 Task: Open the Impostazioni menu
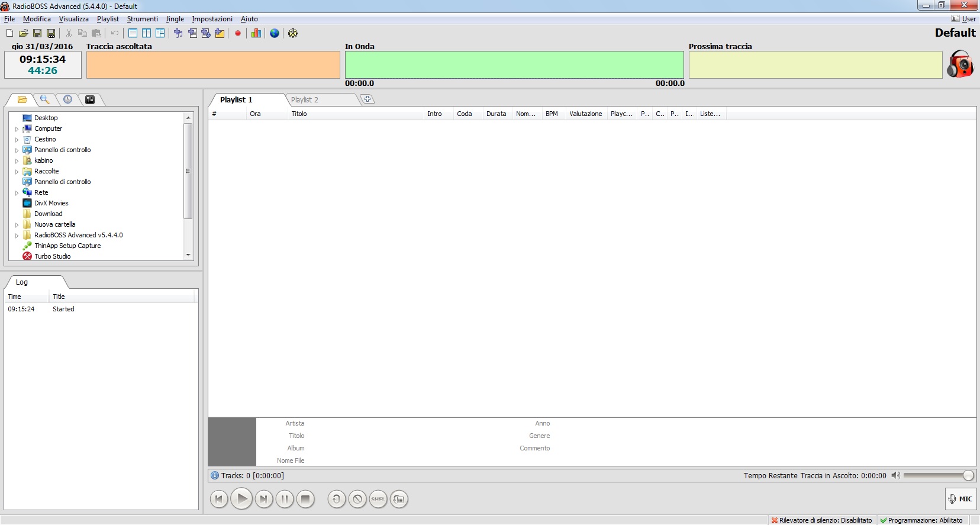212,19
